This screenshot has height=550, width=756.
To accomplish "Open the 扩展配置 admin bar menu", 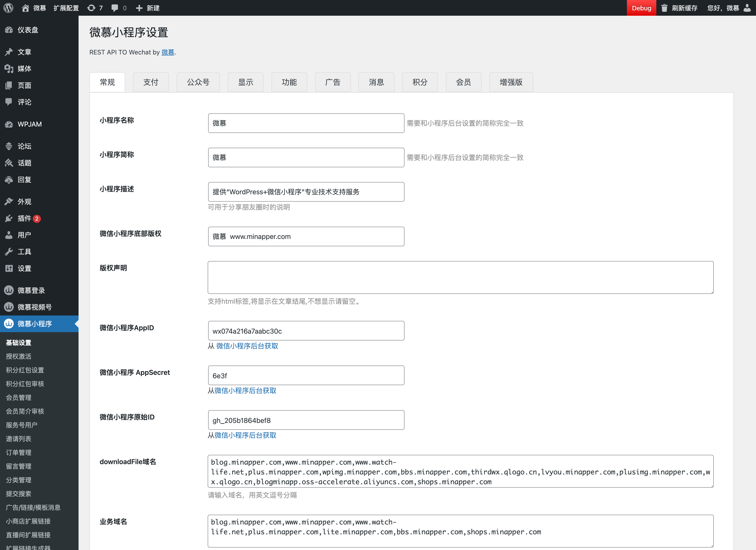I will 66,8.
